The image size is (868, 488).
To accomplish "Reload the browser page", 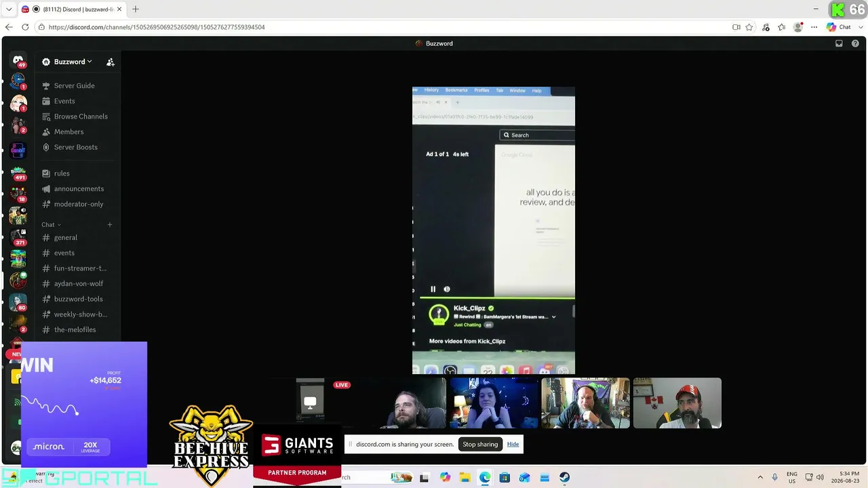I will click(25, 27).
